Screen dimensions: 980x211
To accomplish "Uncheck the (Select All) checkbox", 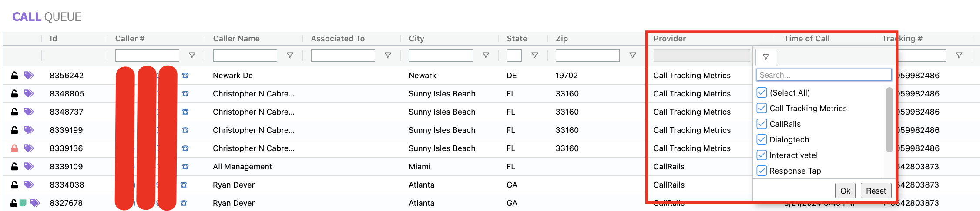I will tap(762, 93).
